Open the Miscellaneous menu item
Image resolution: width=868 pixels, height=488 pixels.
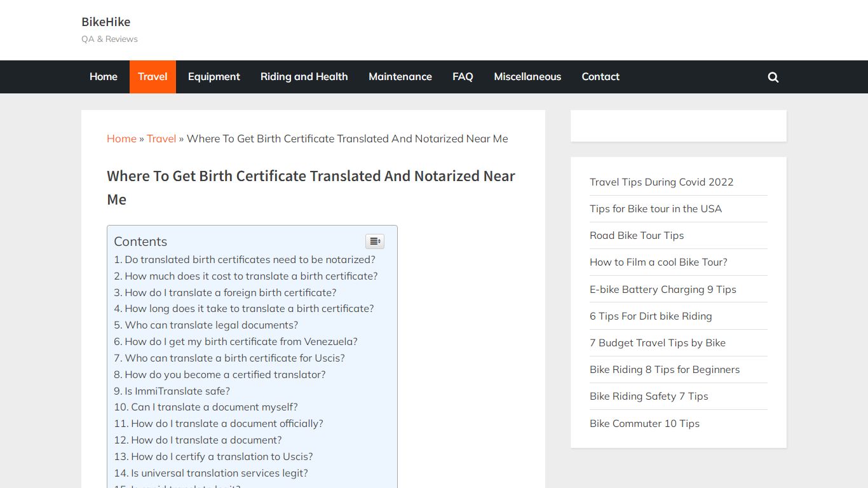click(527, 77)
